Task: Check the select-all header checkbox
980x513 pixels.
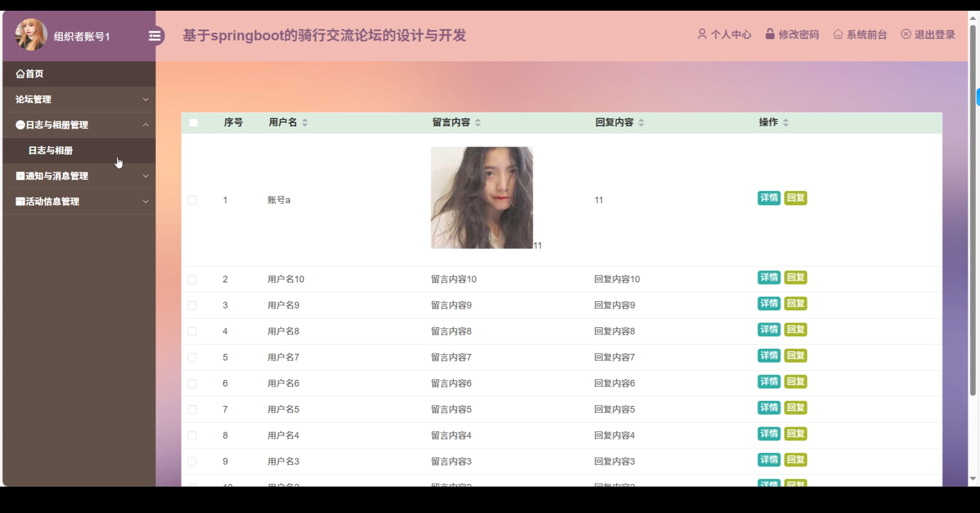Action: point(193,123)
